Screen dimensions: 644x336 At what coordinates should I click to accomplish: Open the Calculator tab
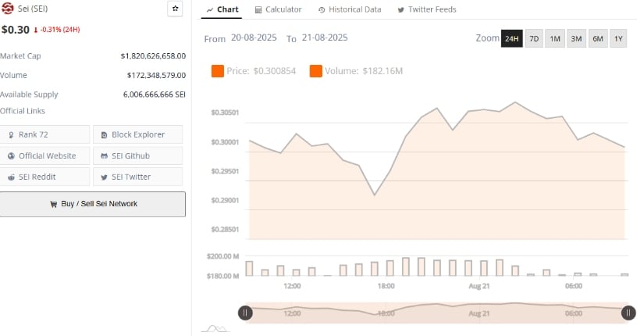[x=278, y=9]
